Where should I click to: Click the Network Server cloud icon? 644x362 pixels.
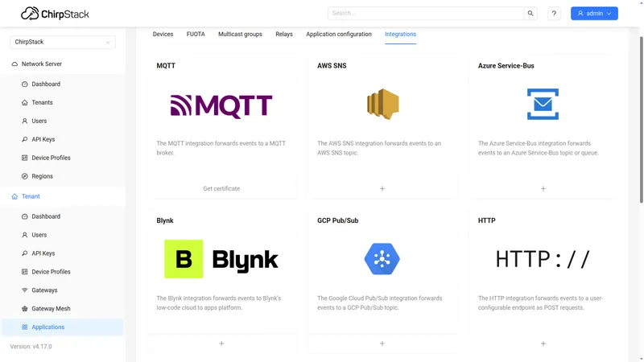[x=14, y=64]
